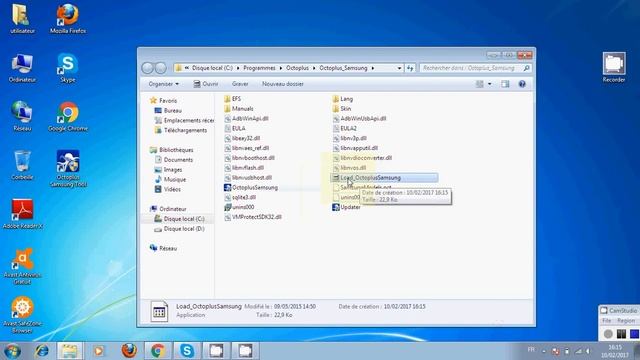Screen dimensions: 640x360
Task: Click the explorer Back navigation button
Action: pos(147,68)
